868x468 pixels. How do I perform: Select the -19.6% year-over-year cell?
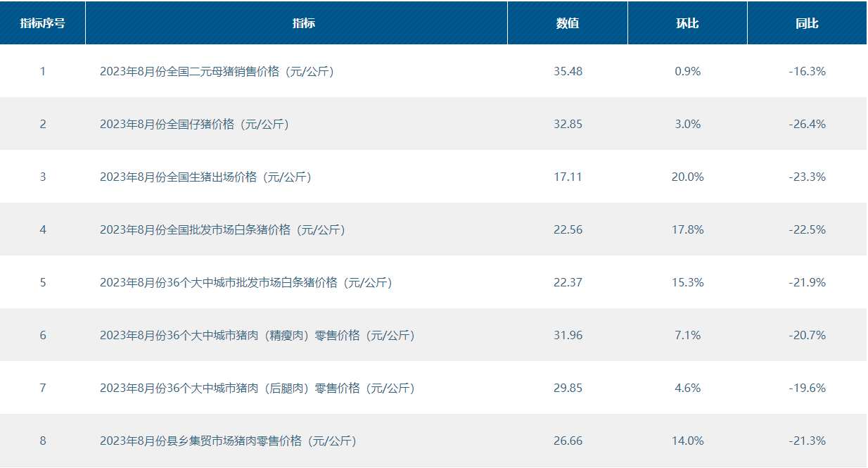pyautogui.click(x=807, y=388)
